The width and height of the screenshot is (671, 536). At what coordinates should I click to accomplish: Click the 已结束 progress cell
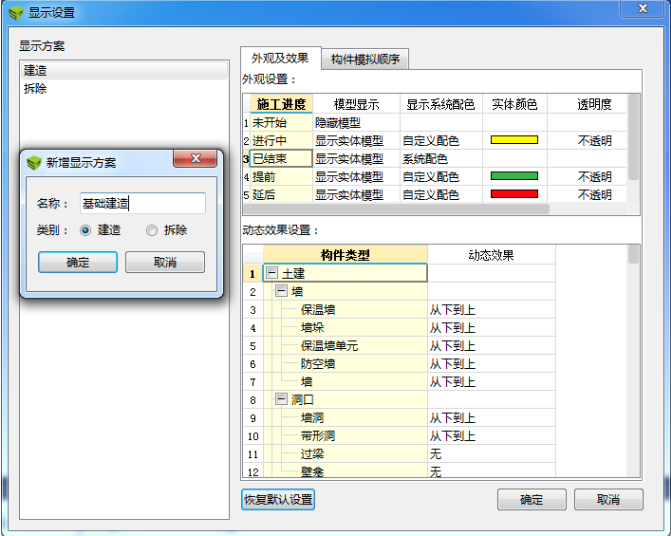point(281,159)
